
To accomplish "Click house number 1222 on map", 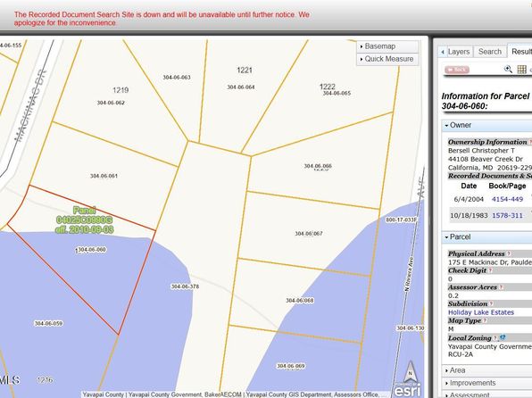I will coord(327,87).
